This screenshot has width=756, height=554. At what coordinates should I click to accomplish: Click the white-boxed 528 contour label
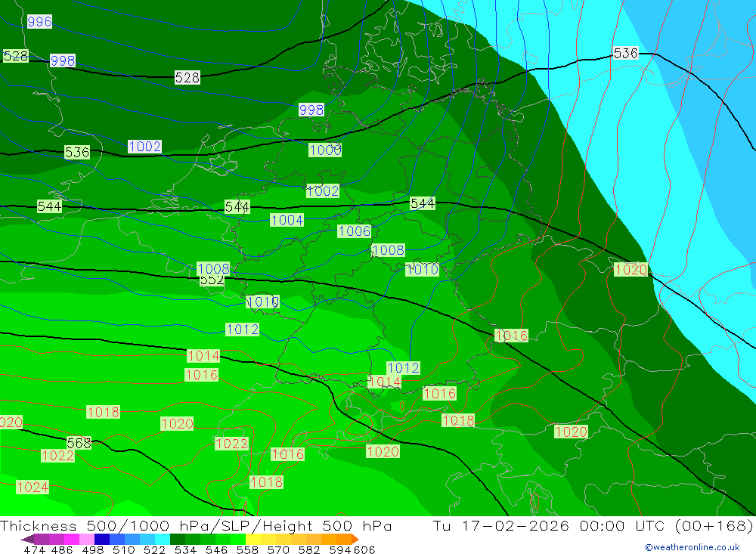pos(187,77)
